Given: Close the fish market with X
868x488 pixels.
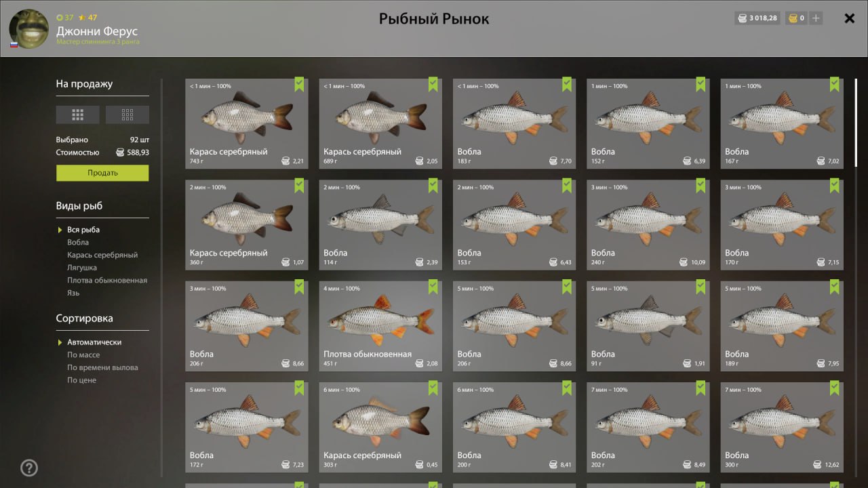Looking at the screenshot, I should (x=850, y=18).
